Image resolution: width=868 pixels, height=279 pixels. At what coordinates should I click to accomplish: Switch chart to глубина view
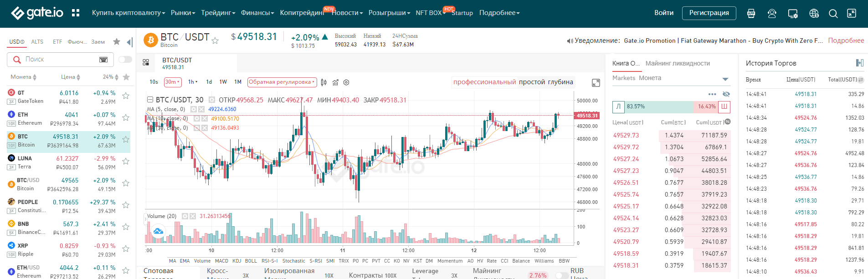(x=560, y=82)
